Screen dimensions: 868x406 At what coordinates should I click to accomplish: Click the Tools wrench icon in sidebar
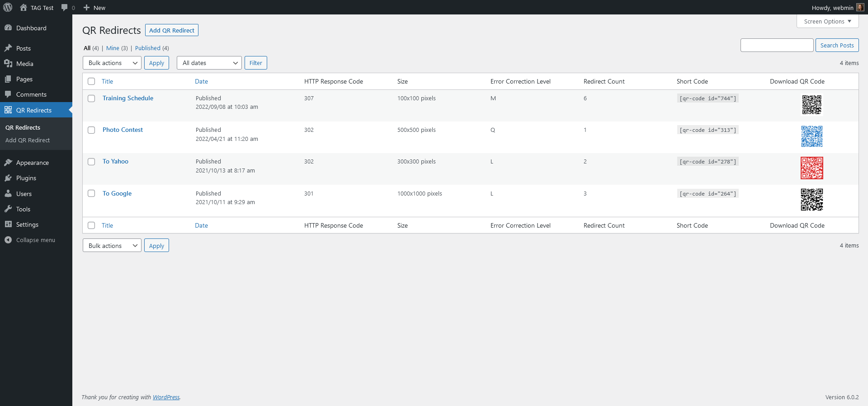[x=8, y=209]
